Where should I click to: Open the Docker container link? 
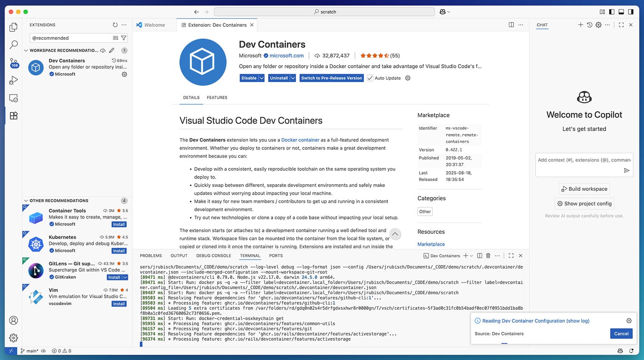300,140
